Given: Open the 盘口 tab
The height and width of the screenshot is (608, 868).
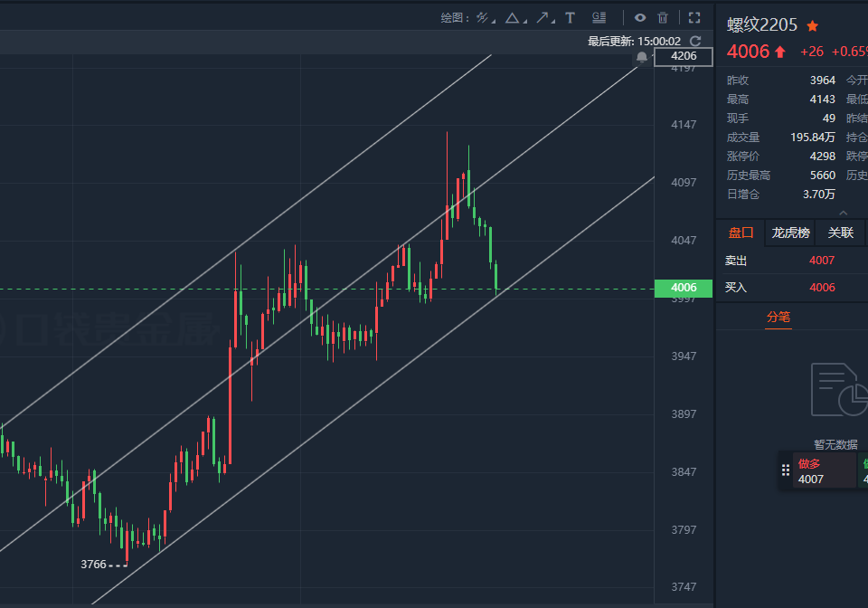Looking at the screenshot, I should (741, 233).
